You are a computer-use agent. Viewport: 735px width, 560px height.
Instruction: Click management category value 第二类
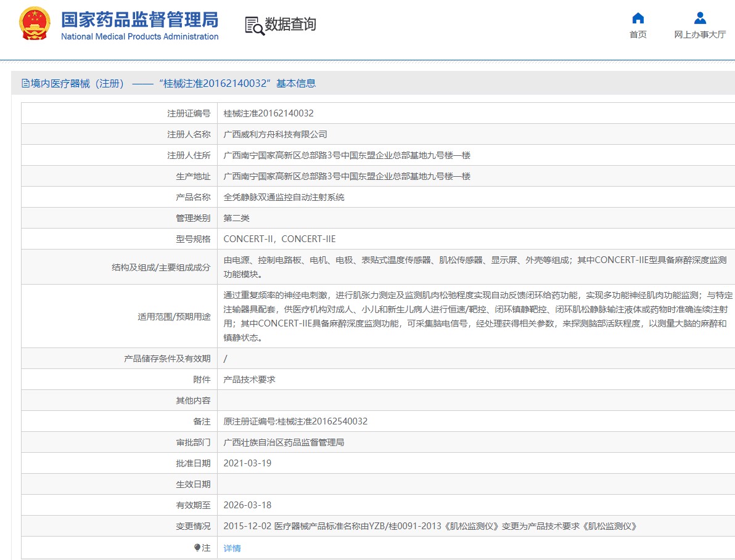[236, 218]
